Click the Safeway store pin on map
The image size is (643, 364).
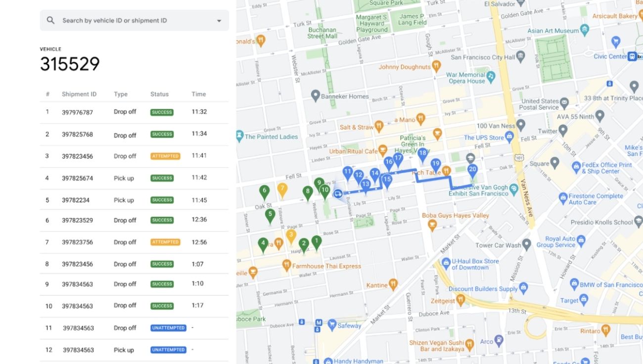click(x=331, y=325)
